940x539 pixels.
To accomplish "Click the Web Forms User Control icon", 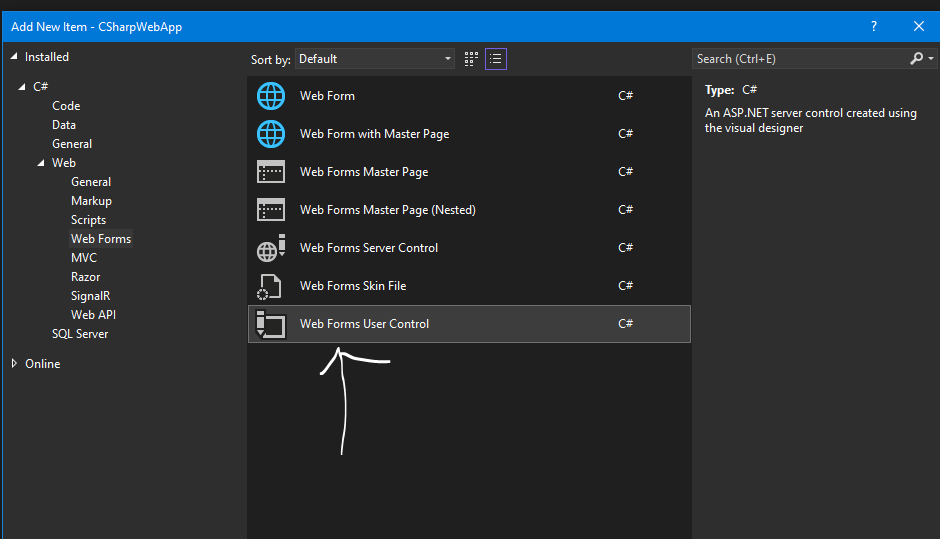I will [270, 324].
